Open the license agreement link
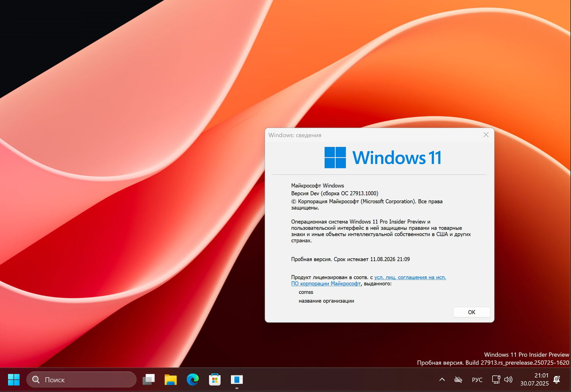Viewport: 571px width, 392px height. 410,277
